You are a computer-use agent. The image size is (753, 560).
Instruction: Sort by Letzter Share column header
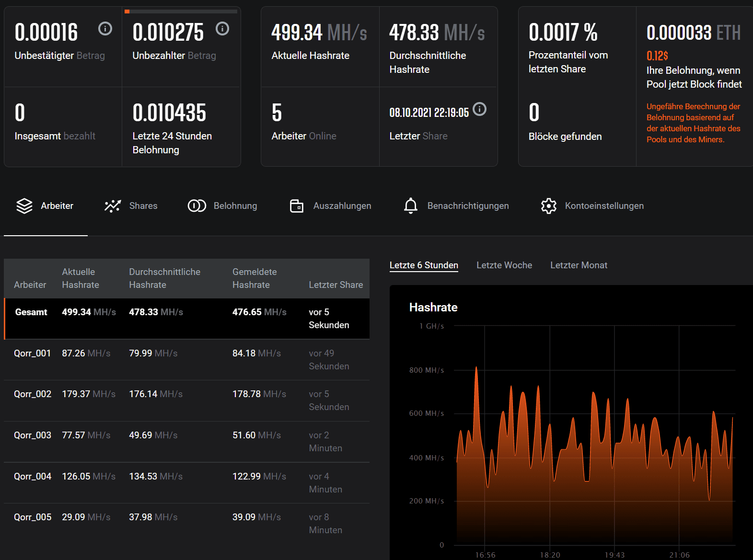pos(336,285)
